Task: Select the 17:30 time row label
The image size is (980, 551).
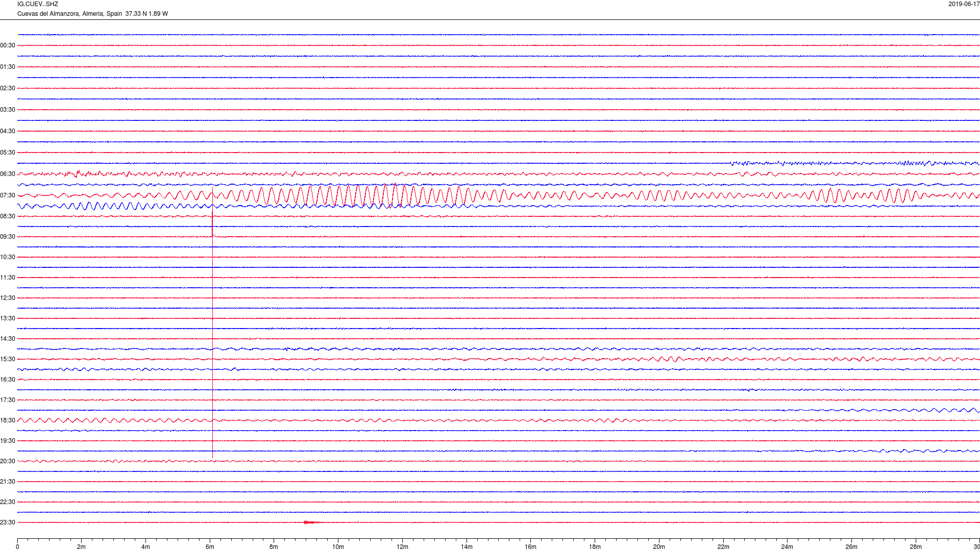Action: pyautogui.click(x=8, y=400)
